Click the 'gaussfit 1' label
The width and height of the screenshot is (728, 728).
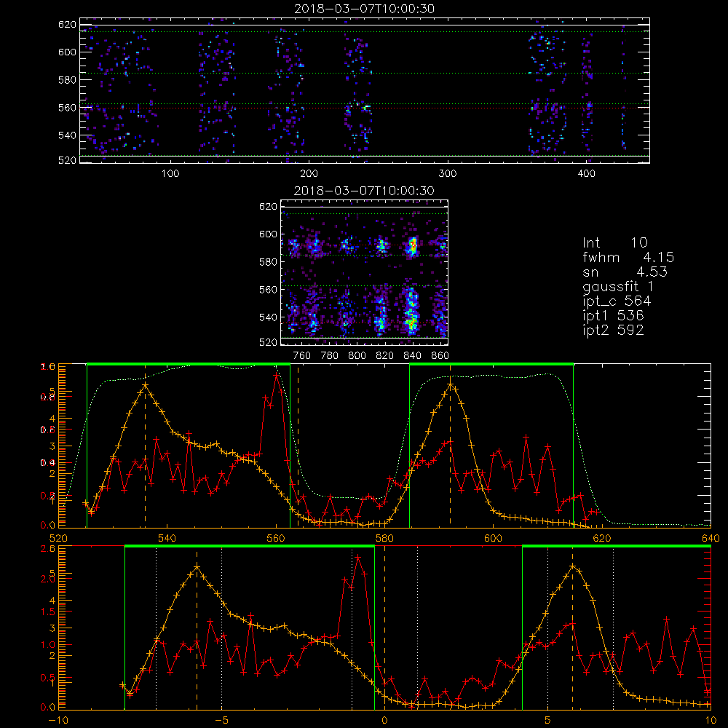coord(618,286)
